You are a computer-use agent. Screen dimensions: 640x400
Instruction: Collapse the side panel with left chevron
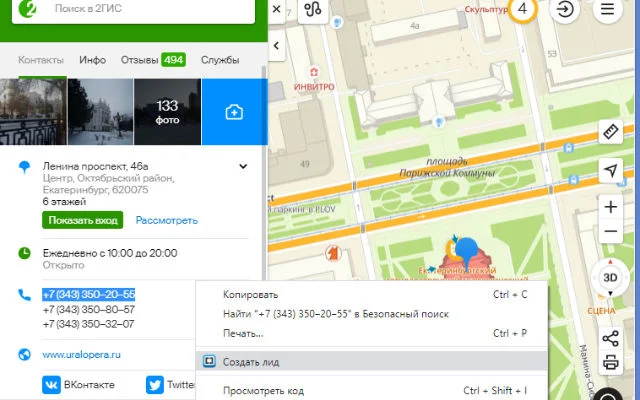(x=276, y=45)
